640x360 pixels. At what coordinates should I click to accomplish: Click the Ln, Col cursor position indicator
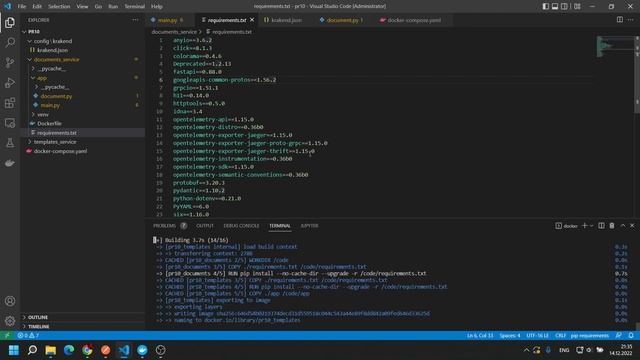click(480, 336)
